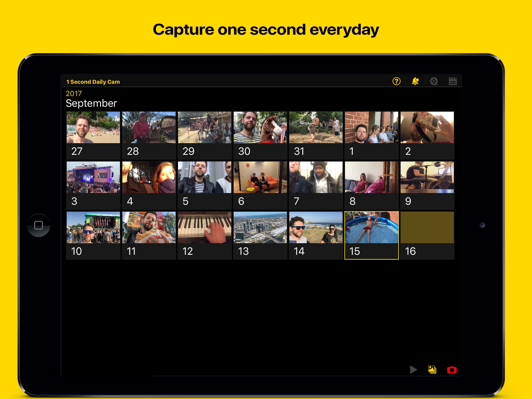Select the empty day 16 slot

[427, 235]
